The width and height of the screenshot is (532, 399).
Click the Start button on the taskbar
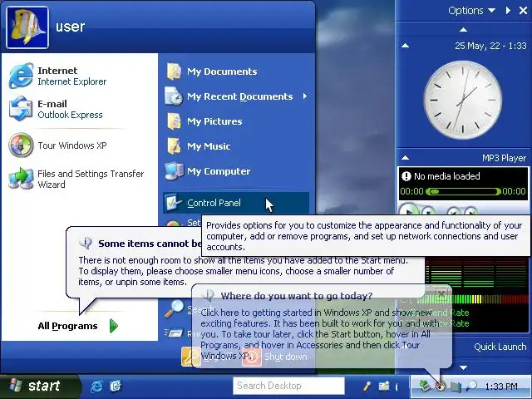click(x=40, y=386)
